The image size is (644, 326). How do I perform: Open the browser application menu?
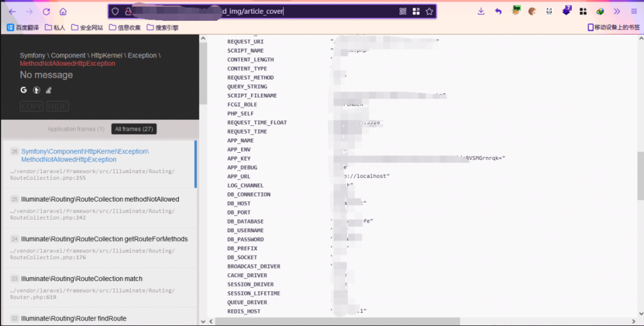634,11
